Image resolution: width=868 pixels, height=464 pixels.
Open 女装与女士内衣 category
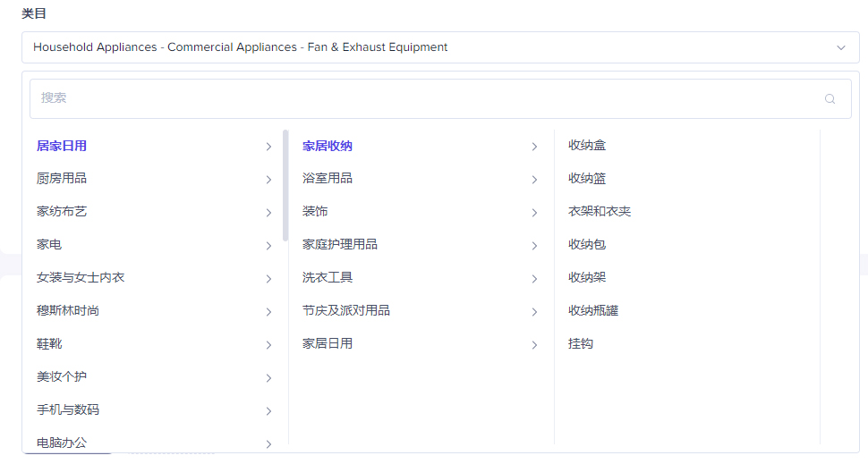pos(81,278)
